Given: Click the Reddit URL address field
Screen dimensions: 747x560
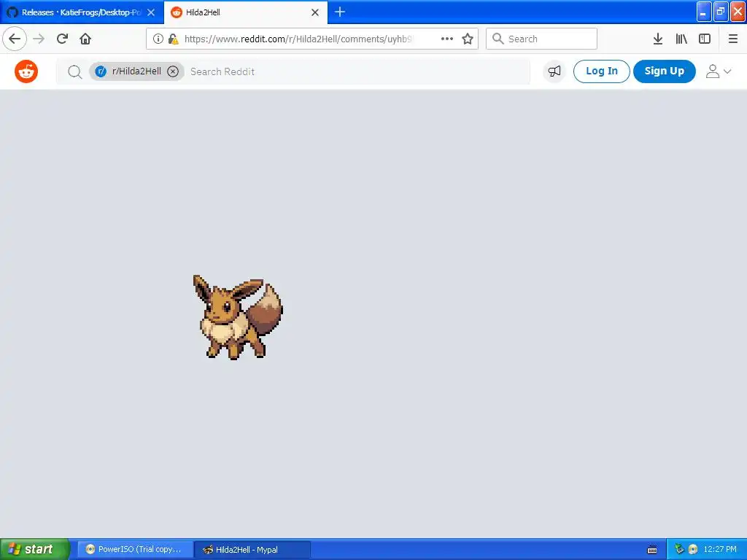Looking at the screenshot, I should 298,39.
